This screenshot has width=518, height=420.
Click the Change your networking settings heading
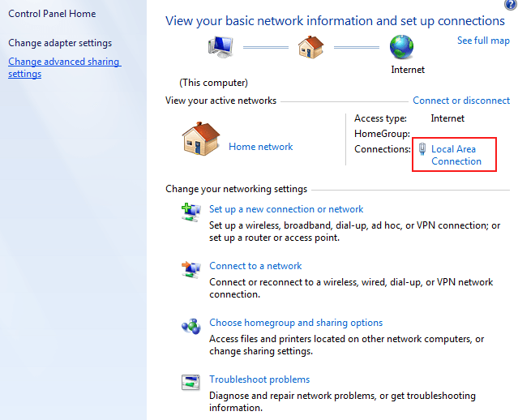(x=236, y=189)
